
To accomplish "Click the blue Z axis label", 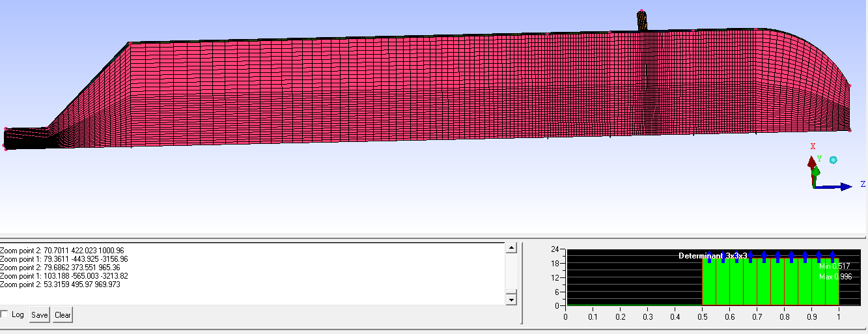I will 863,184.
